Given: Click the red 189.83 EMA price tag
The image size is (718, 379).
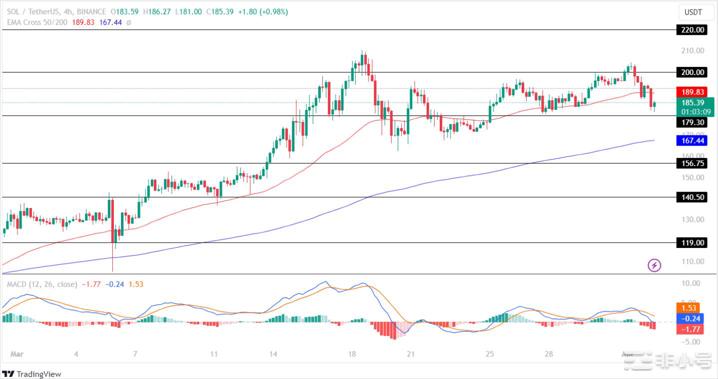Looking at the screenshot, I should pos(692,92).
